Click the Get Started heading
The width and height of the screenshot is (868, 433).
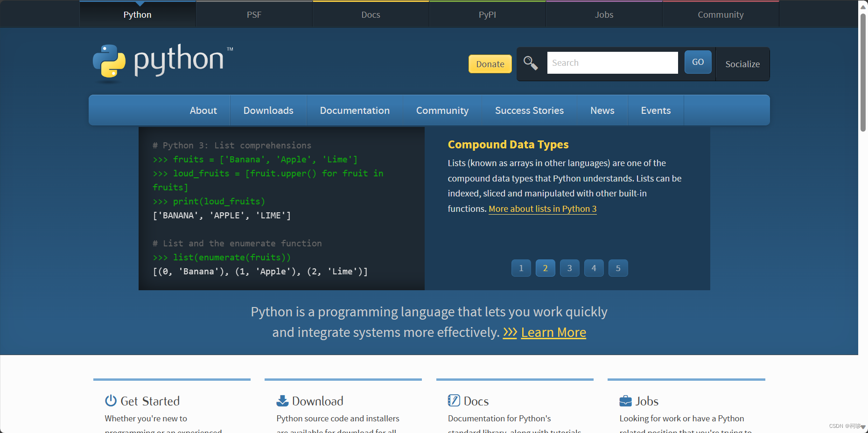tap(150, 401)
